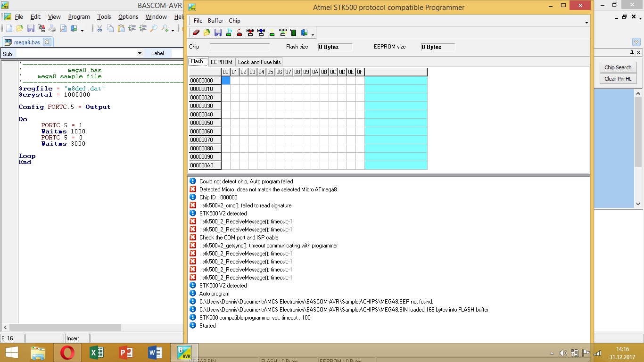Screen dimensions: 644x362
Task: Click the Save icon in BASCOM-AVR toolbar
Action: 31,29
